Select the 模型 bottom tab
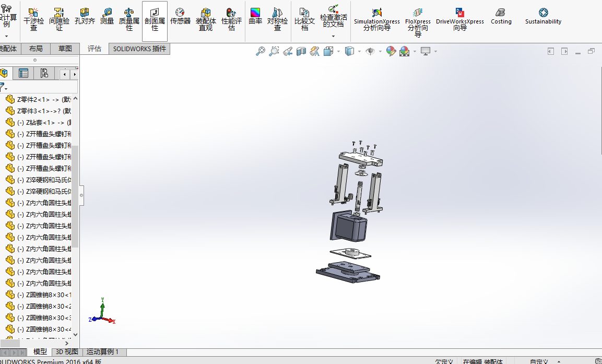The width and height of the screenshot is (602, 364). coord(40,351)
